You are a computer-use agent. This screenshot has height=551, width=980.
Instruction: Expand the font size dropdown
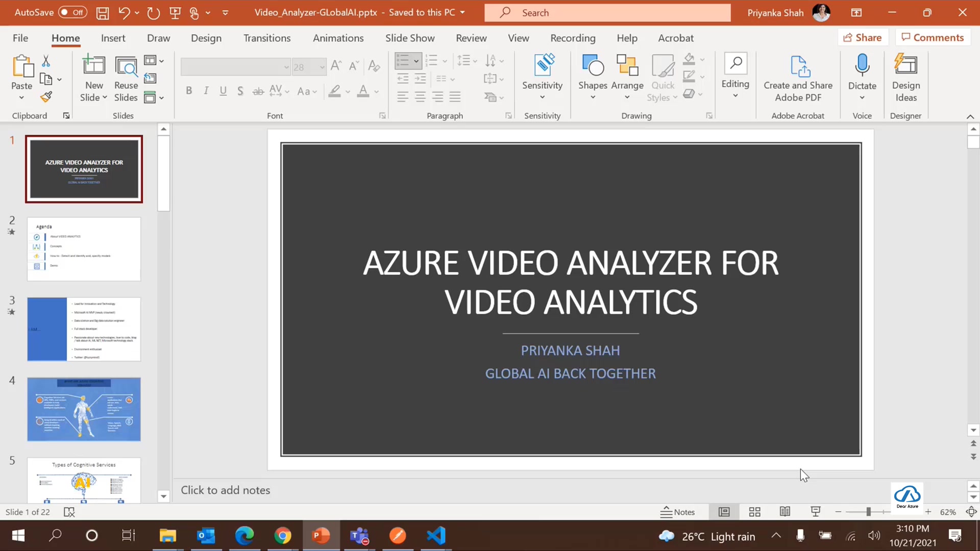point(322,67)
